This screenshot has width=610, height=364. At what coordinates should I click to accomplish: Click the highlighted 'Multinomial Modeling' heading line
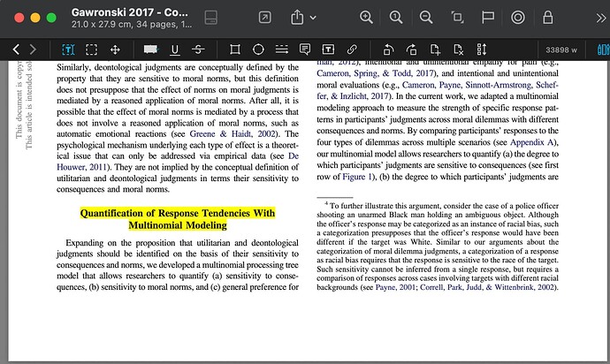pyautogui.click(x=178, y=225)
